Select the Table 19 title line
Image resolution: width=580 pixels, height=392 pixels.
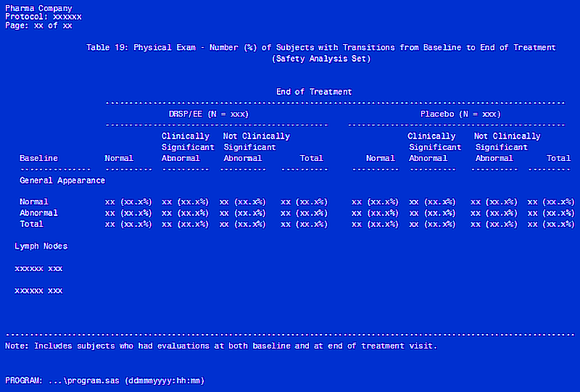320,48
